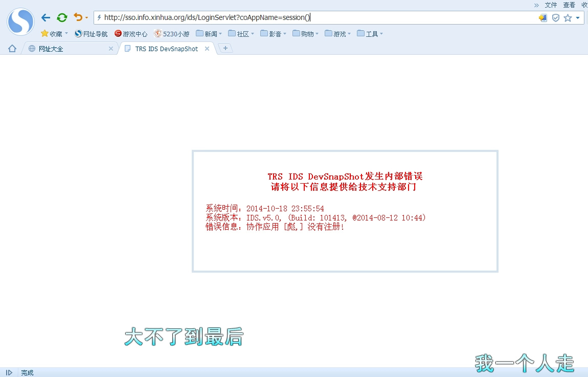Image resolution: width=588 pixels, height=377 pixels.
Task: Open the 5230小游 bookmark
Action: 172,34
